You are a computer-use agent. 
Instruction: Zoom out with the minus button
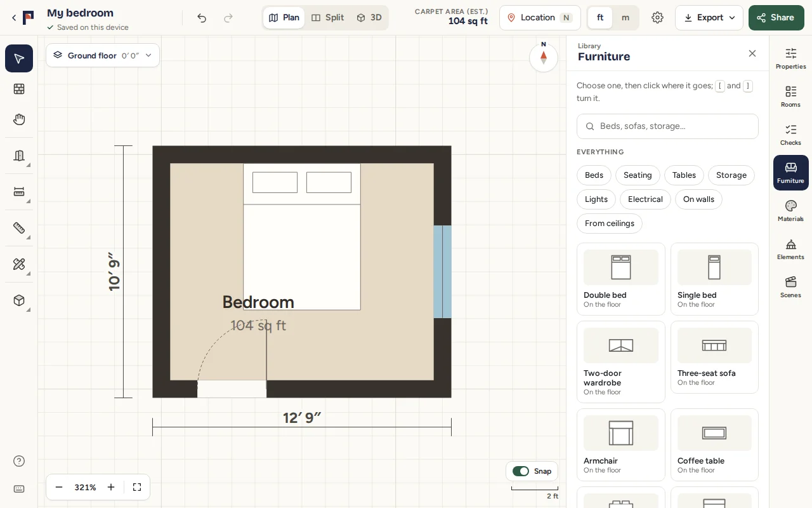point(59,487)
